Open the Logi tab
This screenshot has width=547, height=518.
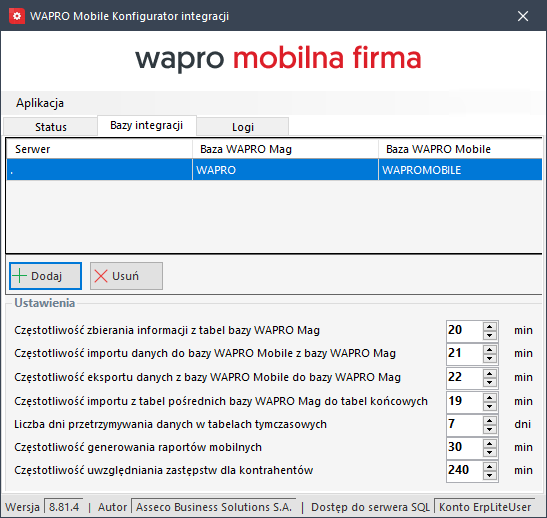pyautogui.click(x=243, y=127)
